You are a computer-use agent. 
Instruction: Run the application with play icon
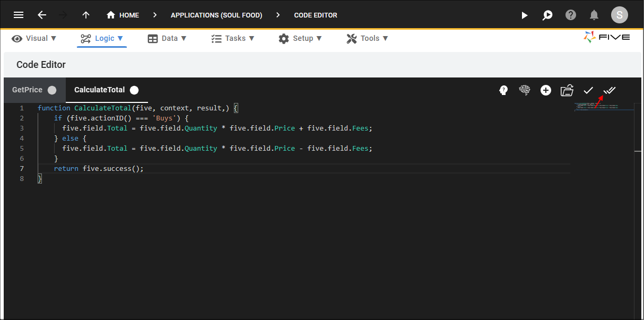point(525,15)
